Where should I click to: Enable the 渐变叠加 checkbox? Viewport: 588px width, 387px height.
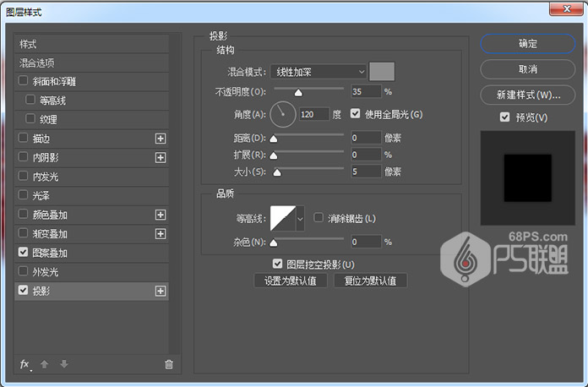pyautogui.click(x=24, y=233)
